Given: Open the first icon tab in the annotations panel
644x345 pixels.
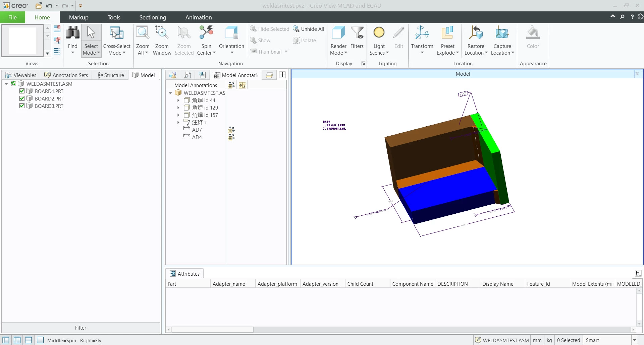Looking at the screenshot, I should (x=173, y=75).
